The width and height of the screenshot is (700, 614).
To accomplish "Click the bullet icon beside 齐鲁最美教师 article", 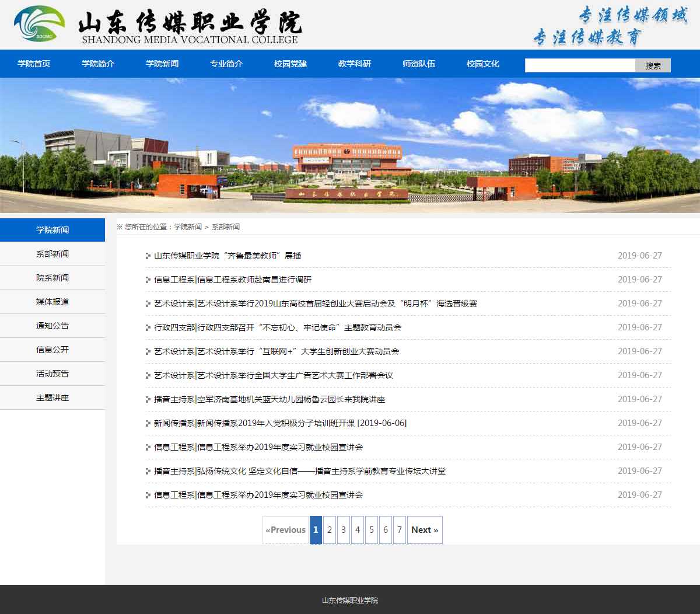I will point(148,256).
